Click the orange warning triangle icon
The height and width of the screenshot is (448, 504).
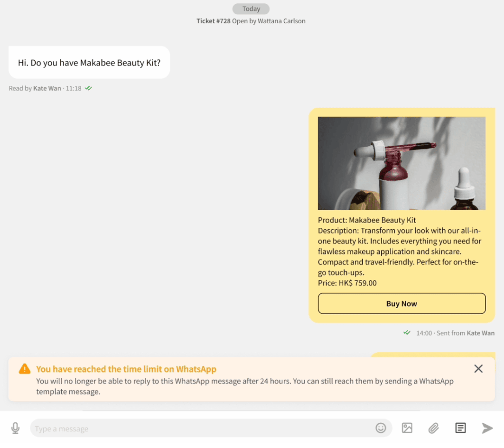pos(25,369)
